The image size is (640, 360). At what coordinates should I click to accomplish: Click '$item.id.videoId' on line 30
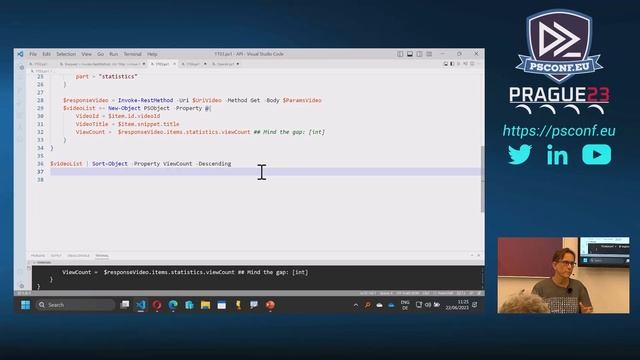pyautogui.click(x=134, y=116)
